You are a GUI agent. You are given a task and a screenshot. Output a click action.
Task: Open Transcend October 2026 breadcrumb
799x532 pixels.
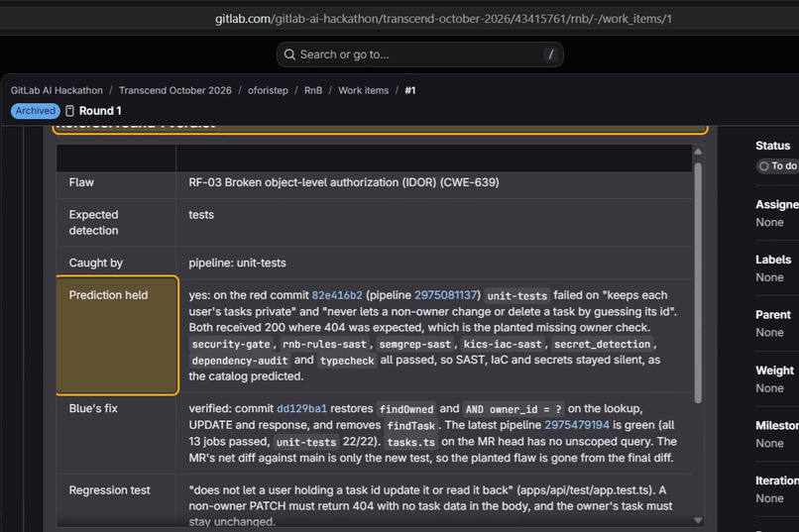click(x=175, y=90)
